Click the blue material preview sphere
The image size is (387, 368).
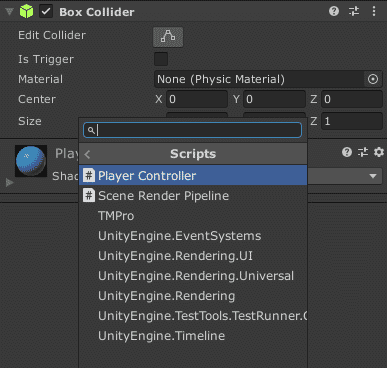tap(31, 161)
